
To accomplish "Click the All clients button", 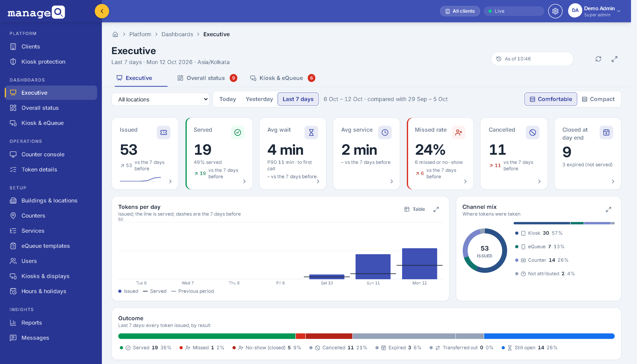I will (460, 11).
